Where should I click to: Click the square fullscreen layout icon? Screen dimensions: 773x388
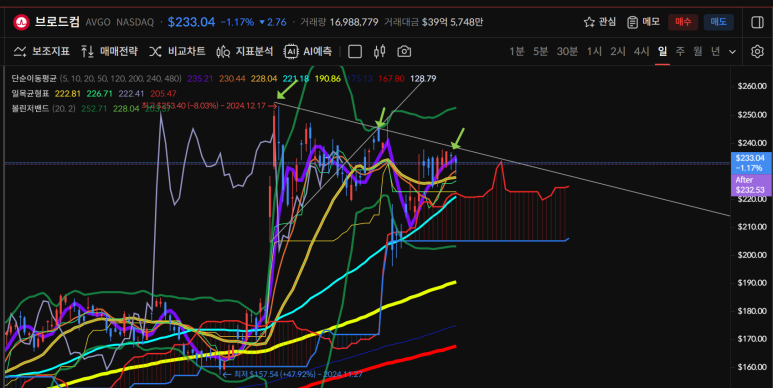tap(355, 51)
